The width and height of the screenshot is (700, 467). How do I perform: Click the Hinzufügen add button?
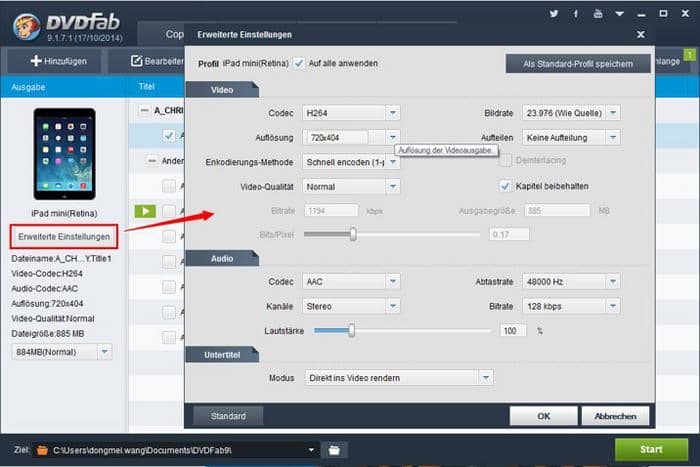[x=58, y=61]
